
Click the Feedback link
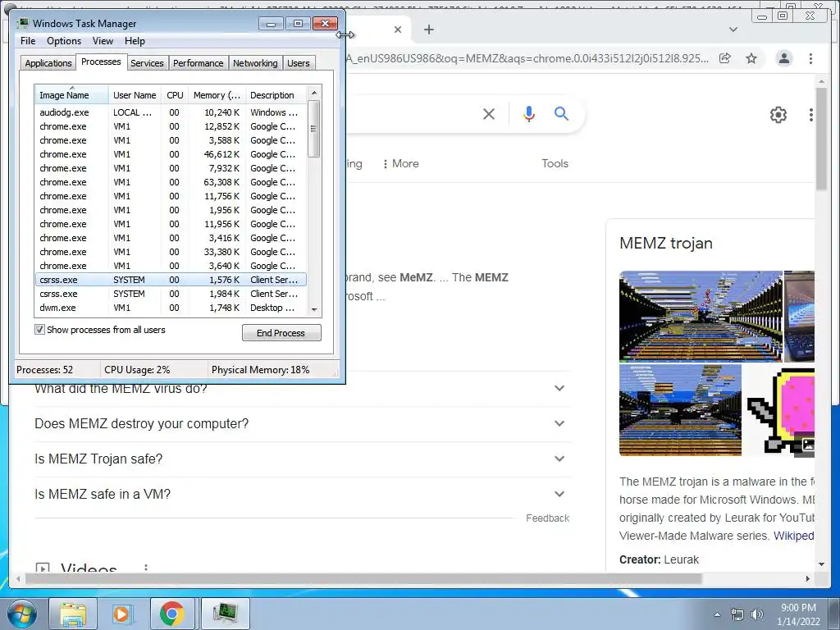(x=547, y=518)
